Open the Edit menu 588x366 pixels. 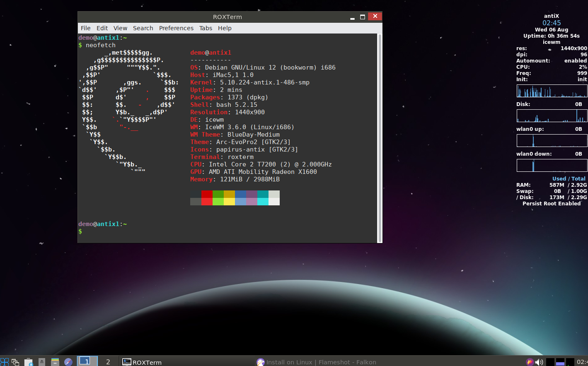pos(102,28)
